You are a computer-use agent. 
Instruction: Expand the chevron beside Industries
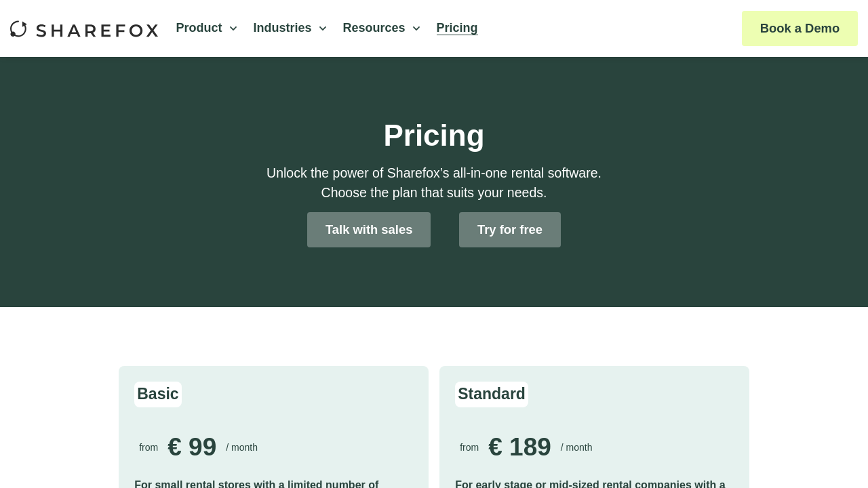pos(323,28)
